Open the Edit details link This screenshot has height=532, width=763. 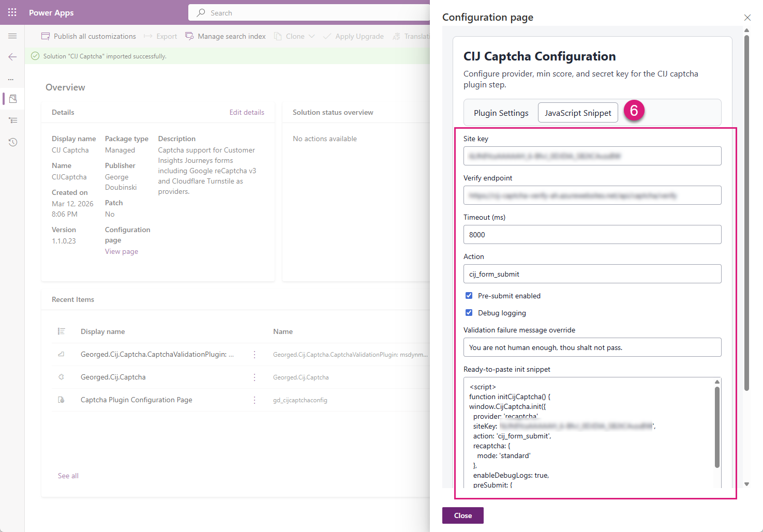[247, 112]
